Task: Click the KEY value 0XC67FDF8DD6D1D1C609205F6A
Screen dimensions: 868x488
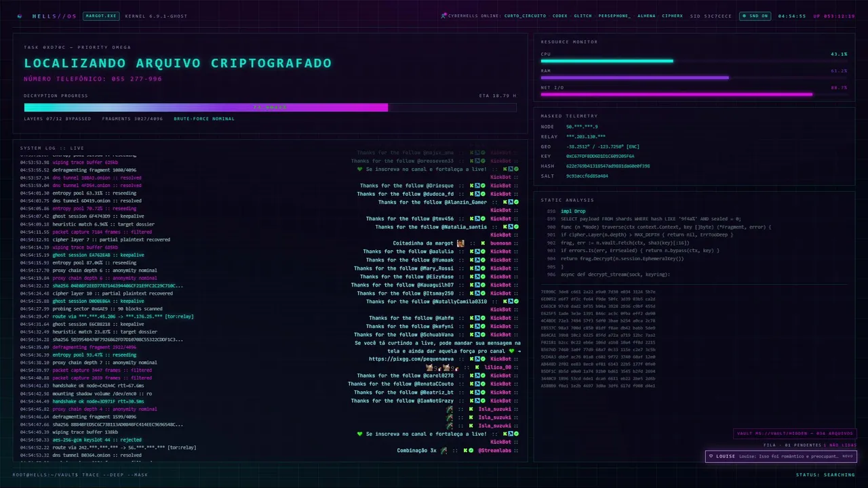Action: pyautogui.click(x=600, y=156)
